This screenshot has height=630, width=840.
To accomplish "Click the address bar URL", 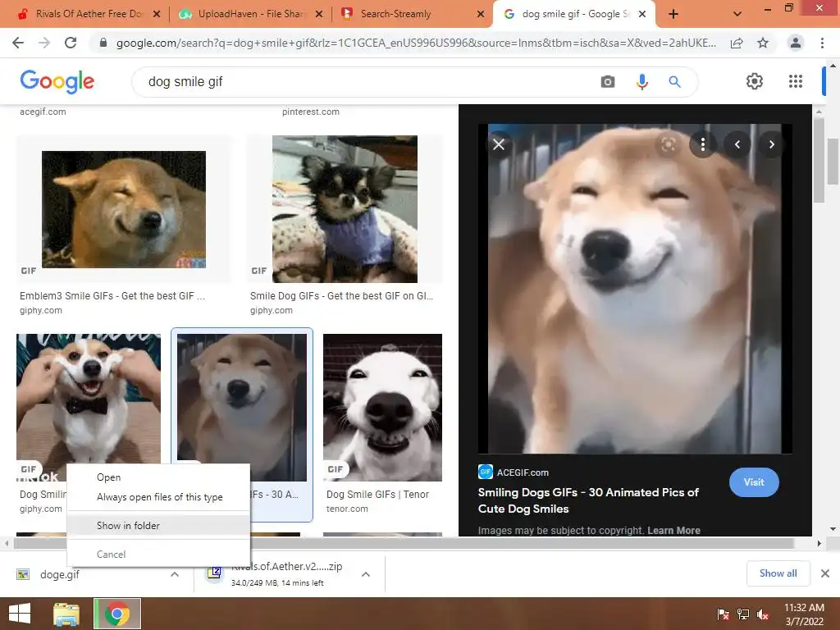I will tap(415, 43).
